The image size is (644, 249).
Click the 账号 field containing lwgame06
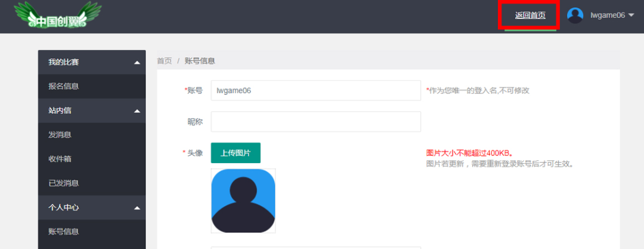[x=316, y=91]
